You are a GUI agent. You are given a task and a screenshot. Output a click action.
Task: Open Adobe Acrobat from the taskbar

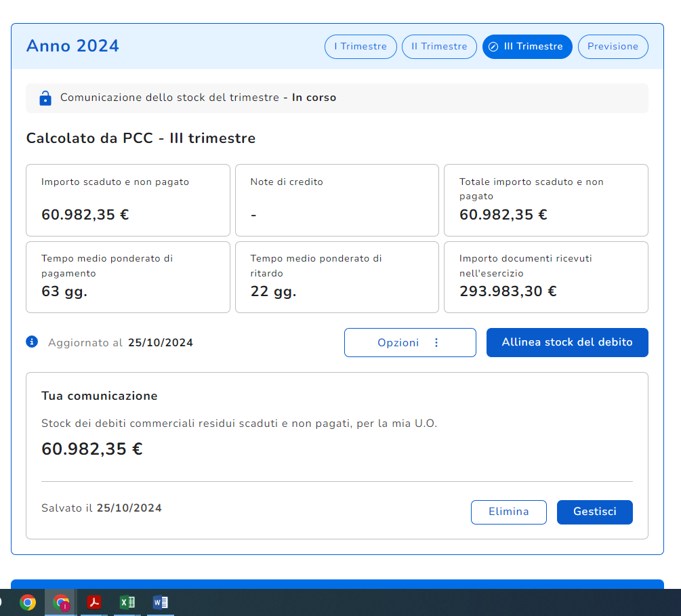[94, 602]
